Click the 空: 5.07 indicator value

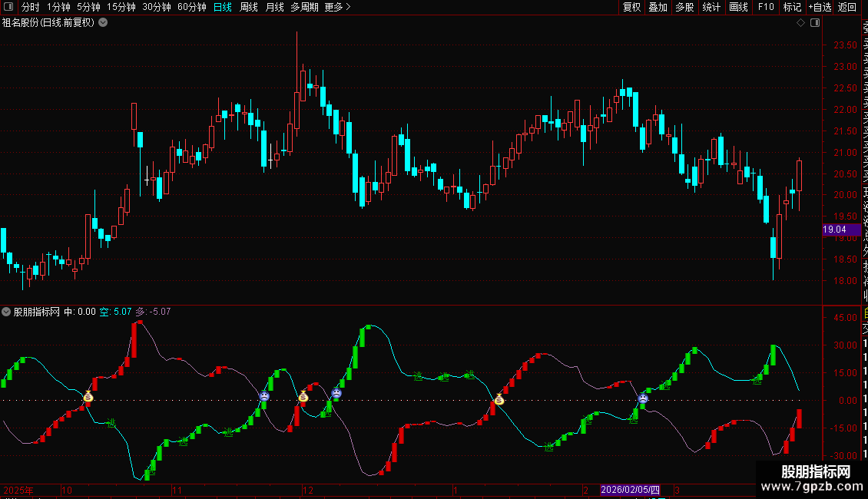tap(116, 312)
